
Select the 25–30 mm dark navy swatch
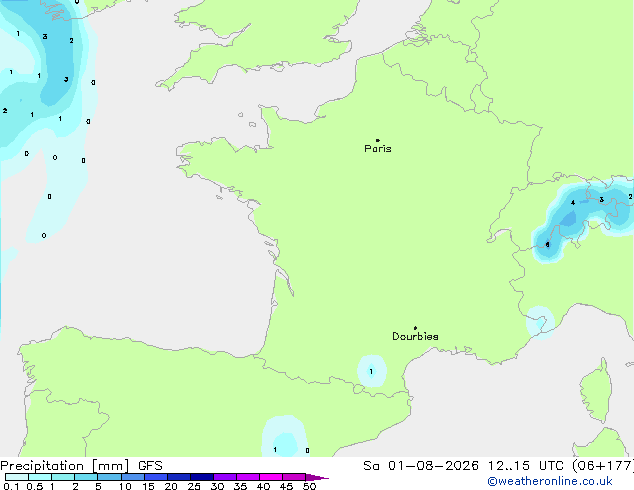click(202, 477)
